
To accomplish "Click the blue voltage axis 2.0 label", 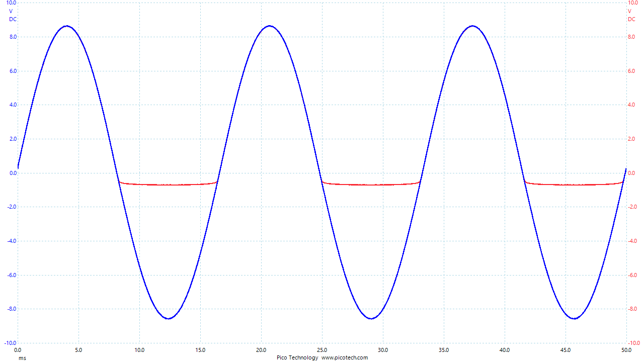I will click(13, 139).
